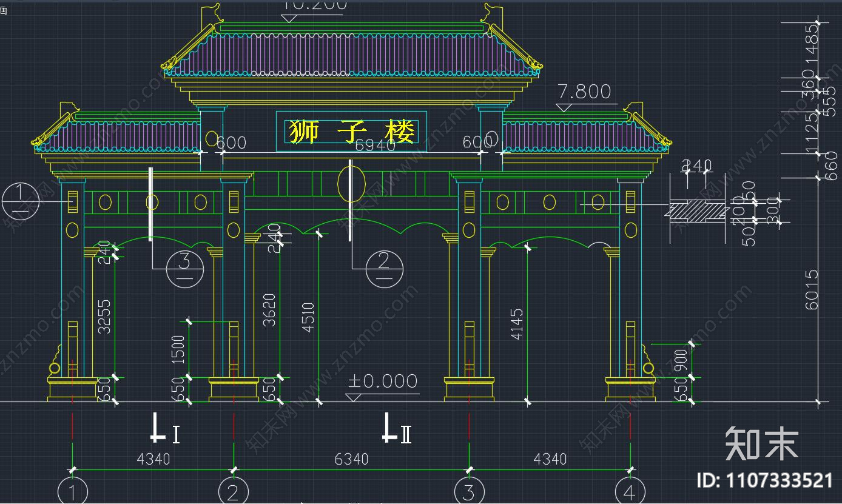Click axis bubble 3 at the bottom
Screen dimensions: 842x504
469,491
